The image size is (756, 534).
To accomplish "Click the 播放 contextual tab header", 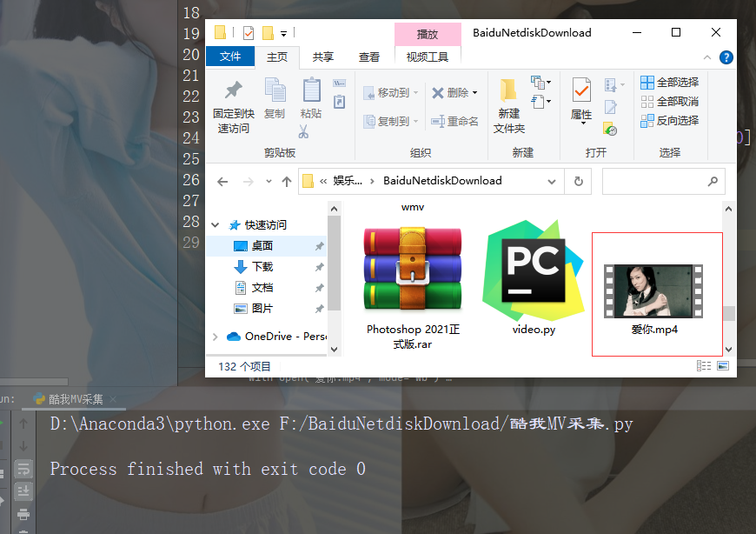I will (428, 34).
